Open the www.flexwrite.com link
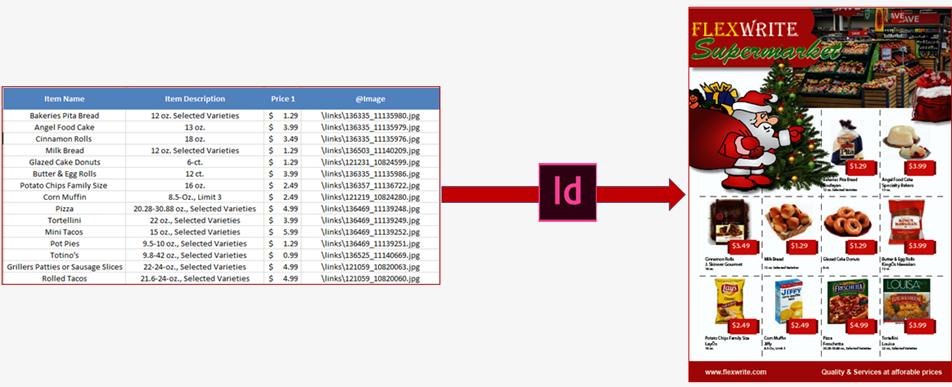Image resolution: width=952 pixels, height=387 pixels. (x=735, y=371)
